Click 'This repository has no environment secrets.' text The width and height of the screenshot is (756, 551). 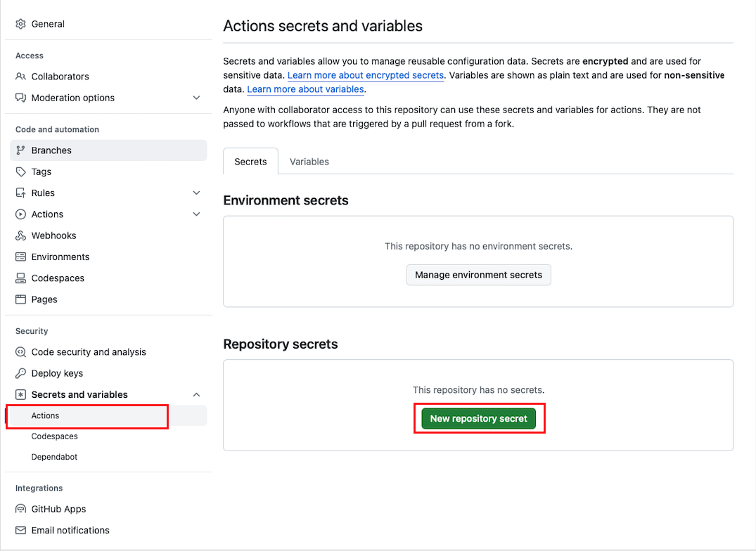(478, 246)
